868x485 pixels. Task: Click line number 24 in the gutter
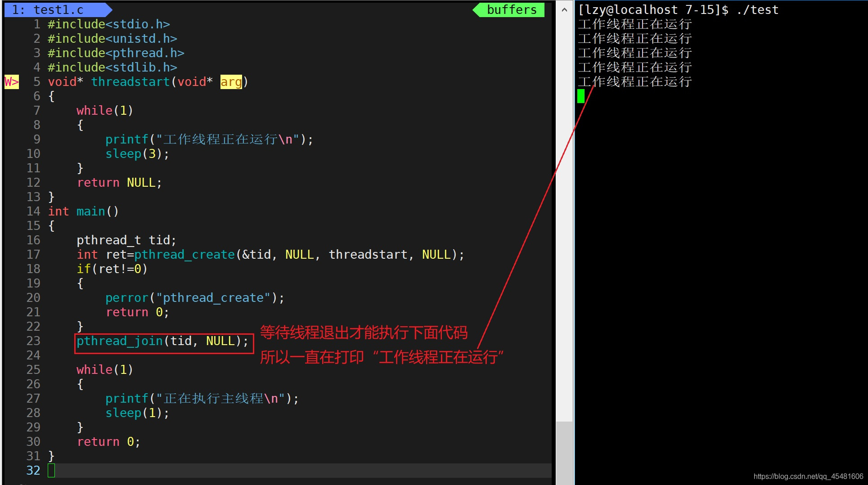[33, 355]
